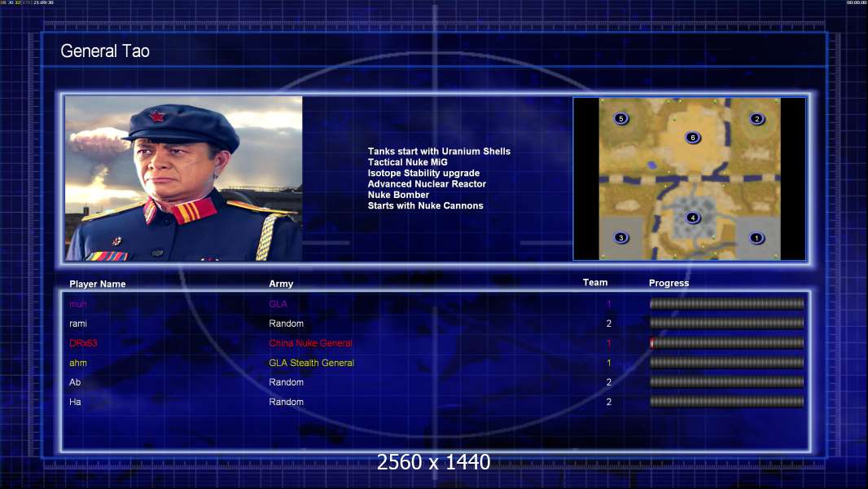Image resolution: width=868 pixels, height=489 pixels.
Task: Click DRx63's loading progress bar
Action: (x=727, y=343)
